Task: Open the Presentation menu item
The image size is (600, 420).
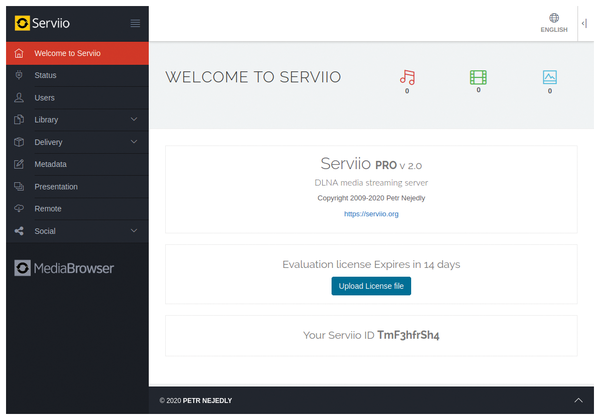Action: 77,186
